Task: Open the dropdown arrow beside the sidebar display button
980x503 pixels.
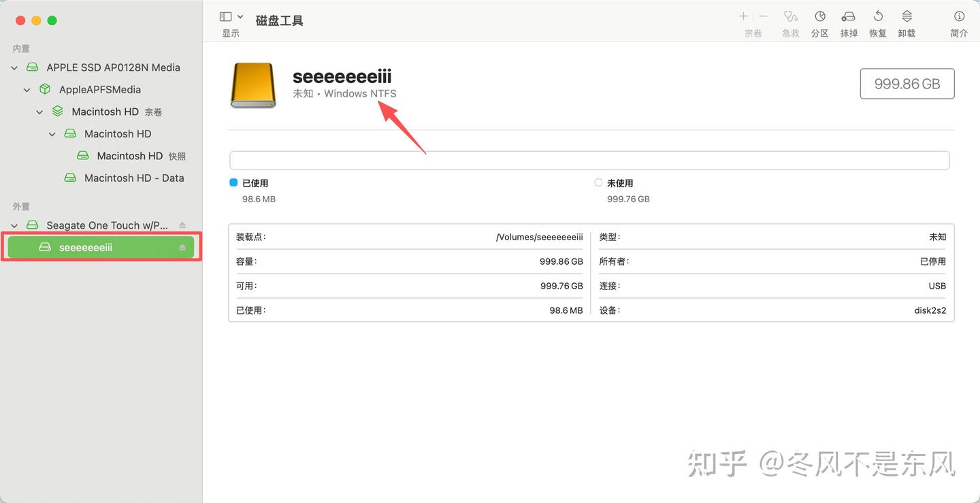Action: tap(240, 17)
